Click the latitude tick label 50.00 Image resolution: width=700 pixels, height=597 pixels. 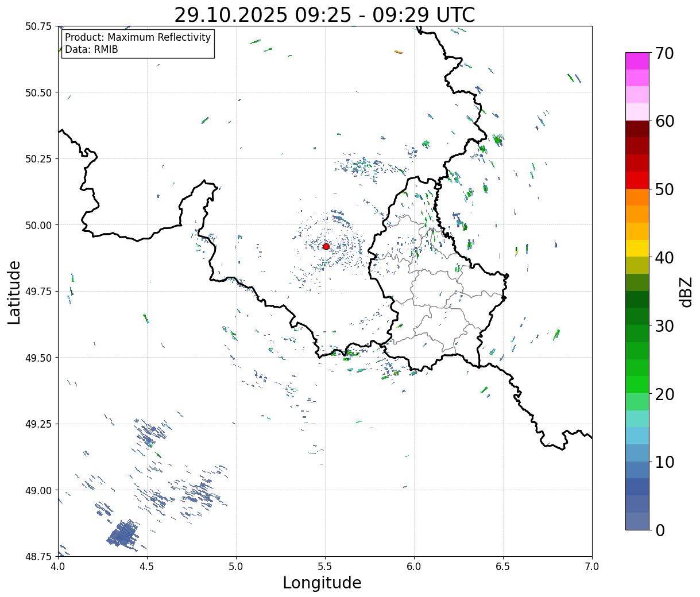pyautogui.click(x=38, y=225)
